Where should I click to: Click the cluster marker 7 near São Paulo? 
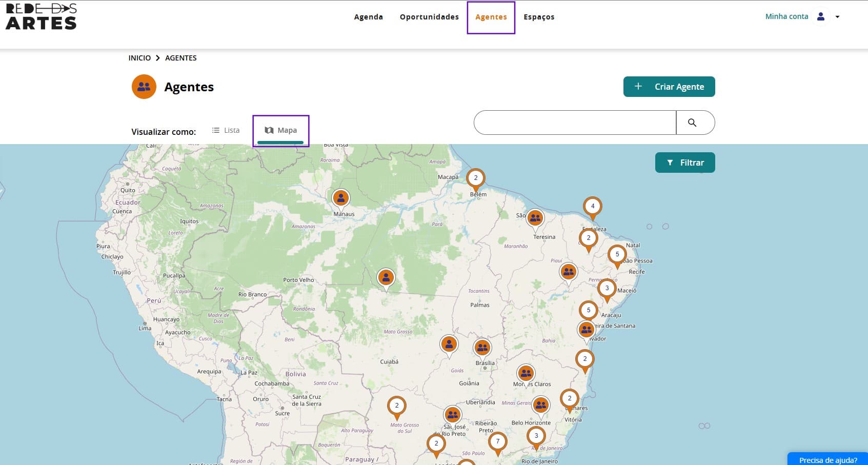coord(497,441)
